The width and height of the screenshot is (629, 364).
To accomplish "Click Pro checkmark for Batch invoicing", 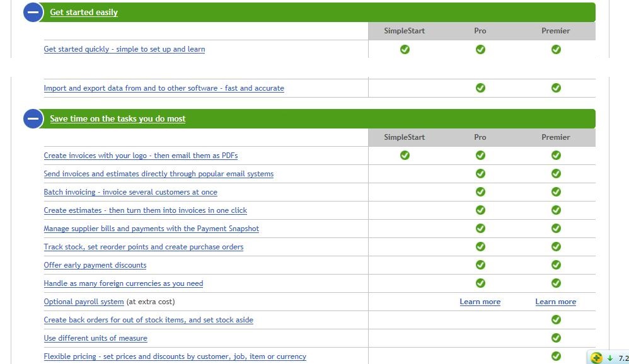I will point(481,192).
